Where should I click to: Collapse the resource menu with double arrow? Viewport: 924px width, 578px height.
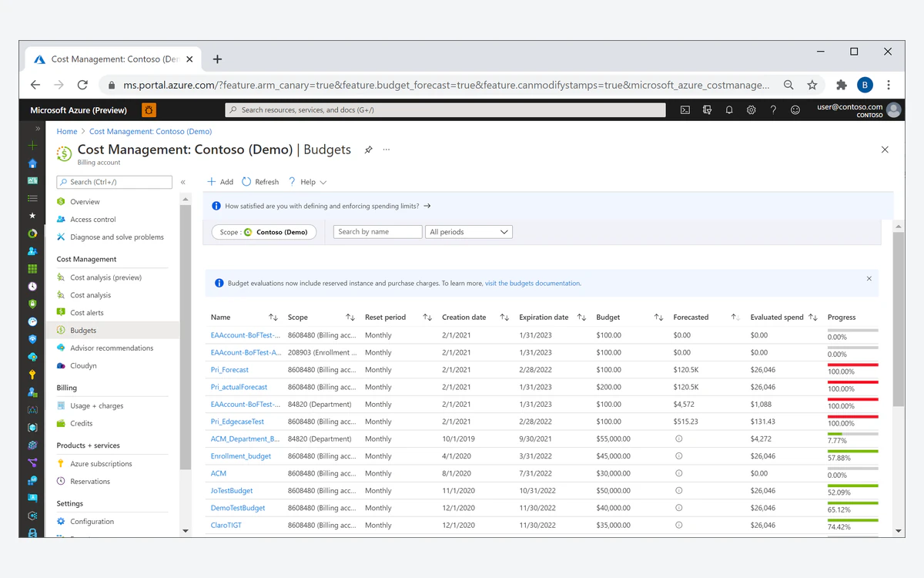[x=183, y=183]
